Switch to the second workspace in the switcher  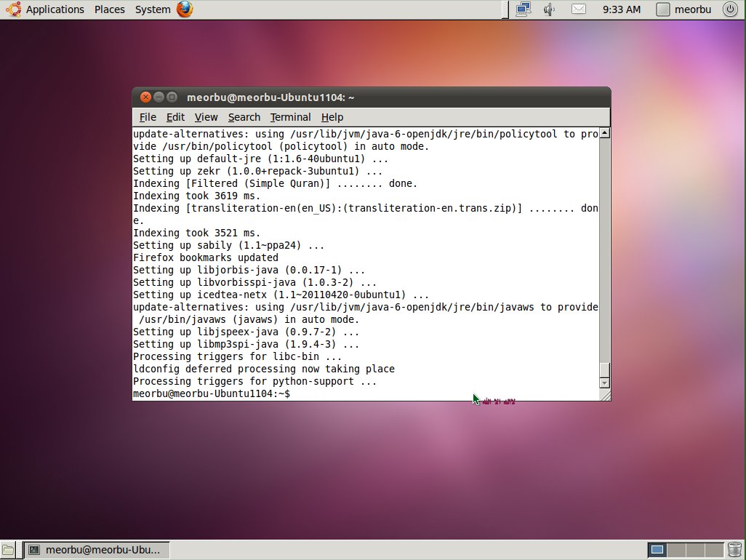pos(677,550)
